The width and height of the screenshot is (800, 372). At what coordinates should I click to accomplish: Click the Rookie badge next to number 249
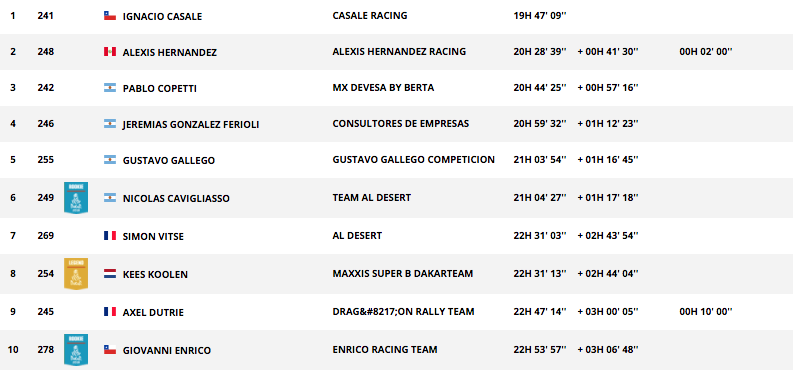(76, 197)
